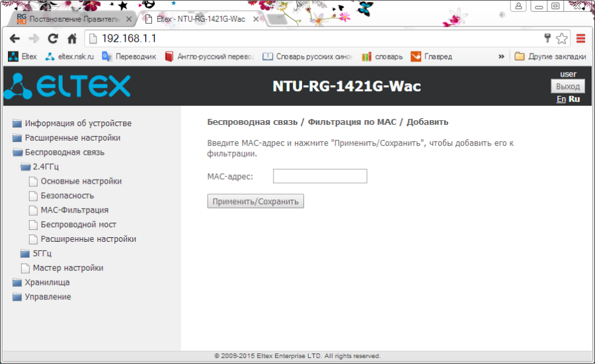595x364 pixels.
Task: Bookmark this page with the star icon
Action: click(561, 38)
